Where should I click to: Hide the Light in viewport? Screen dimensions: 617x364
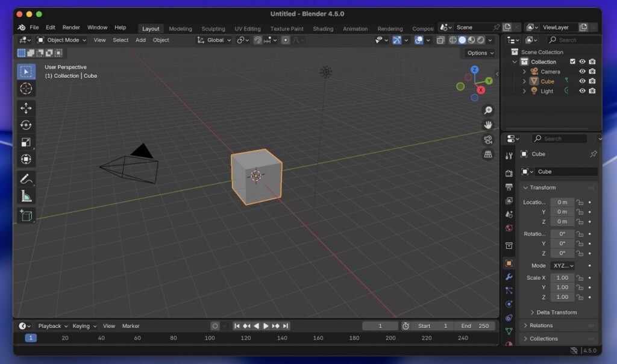[582, 91]
